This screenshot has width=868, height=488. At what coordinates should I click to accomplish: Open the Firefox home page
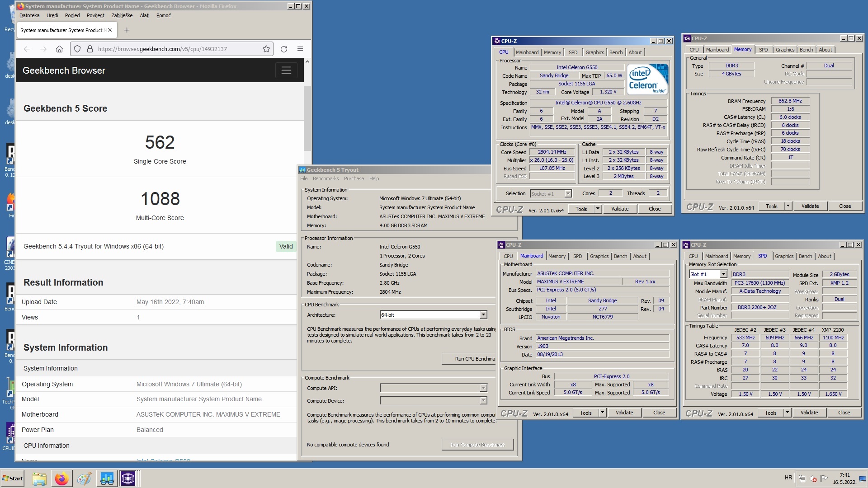coord(59,49)
